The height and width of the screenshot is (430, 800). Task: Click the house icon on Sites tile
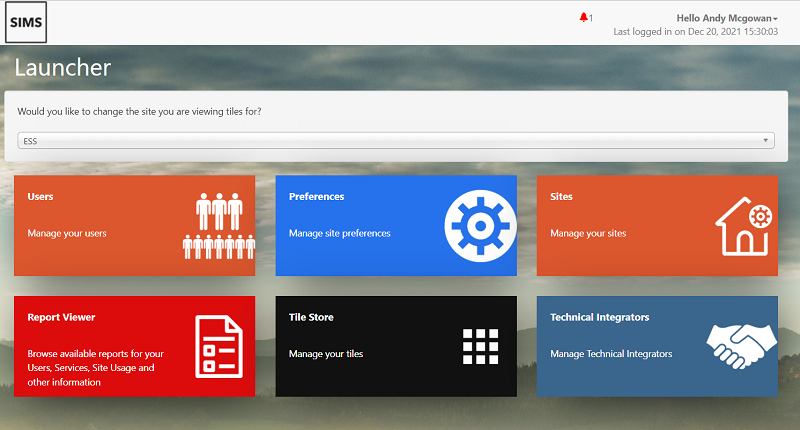[x=744, y=226]
